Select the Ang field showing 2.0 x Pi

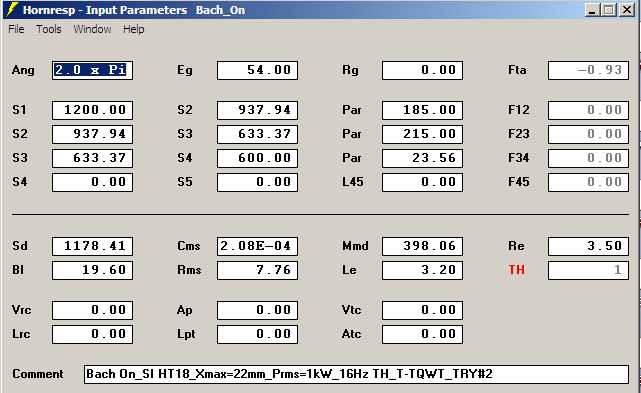click(92, 70)
